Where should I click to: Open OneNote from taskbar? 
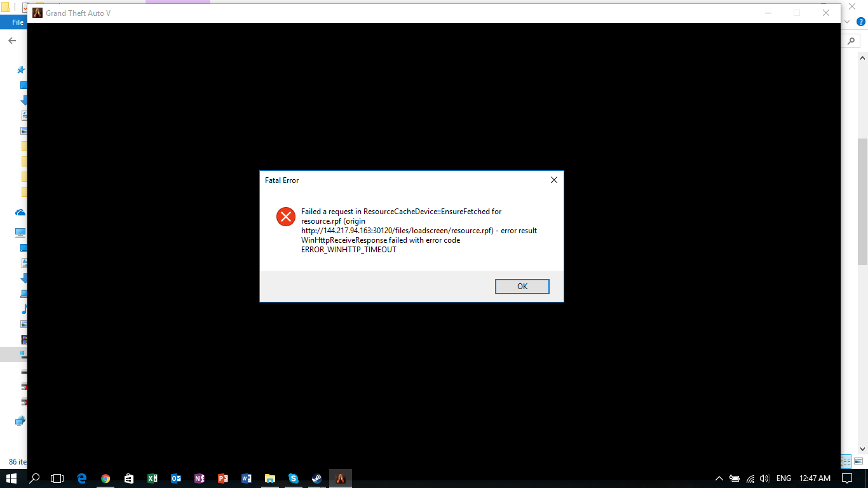click(200, 478)
